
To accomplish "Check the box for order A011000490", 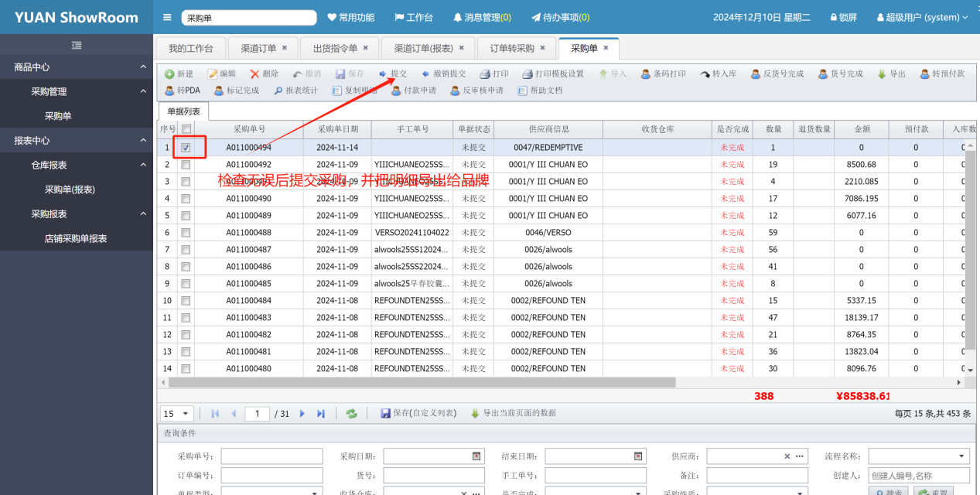I will tap(186, 198).
